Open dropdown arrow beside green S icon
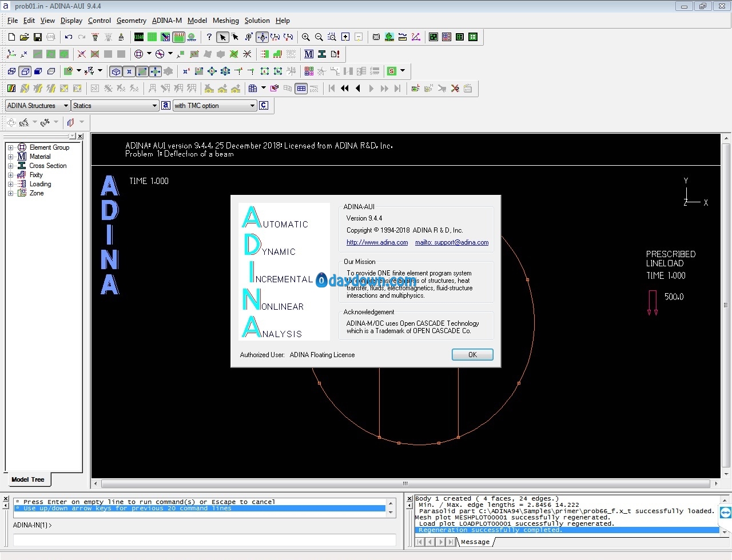The image size is (732, 560). [403, 71]
